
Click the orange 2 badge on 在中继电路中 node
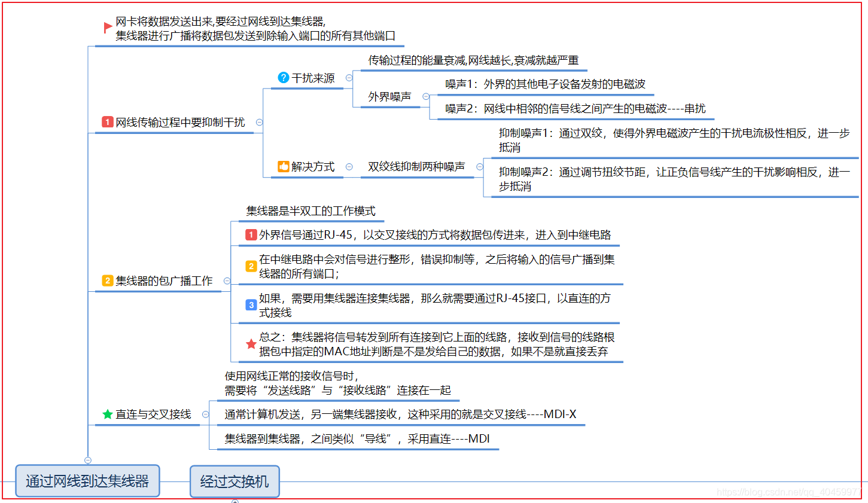click(x=251, y=266)
